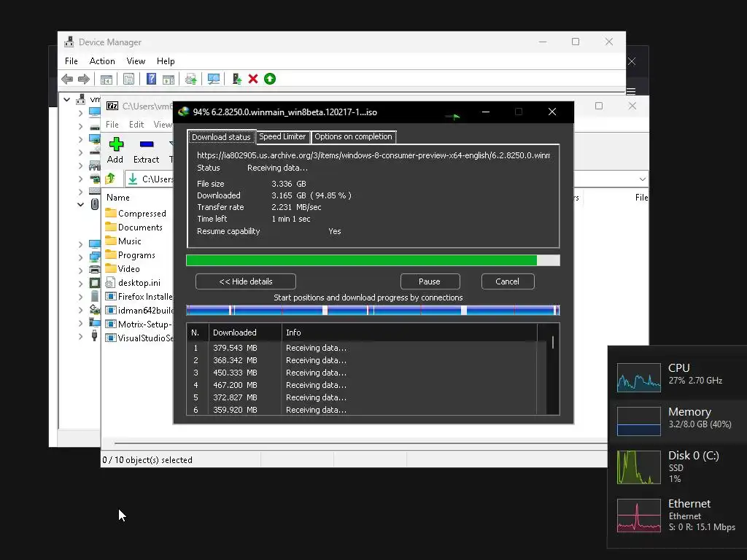Click the computer with green arrow toolbar icon

pyautogui.click(x=237, y=79)
